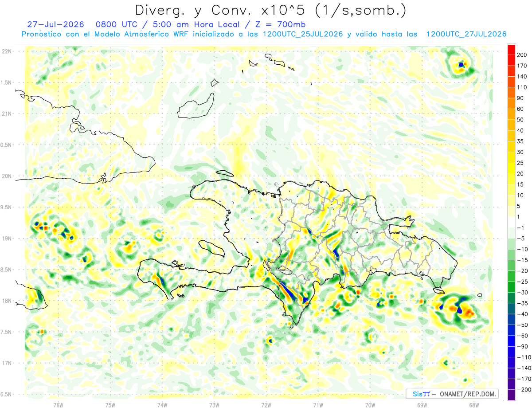Image resolution: width=532 pixels, height=411 pixels.
Task: Click the positive "40" color scale value
Action: (x=520, y=130)
